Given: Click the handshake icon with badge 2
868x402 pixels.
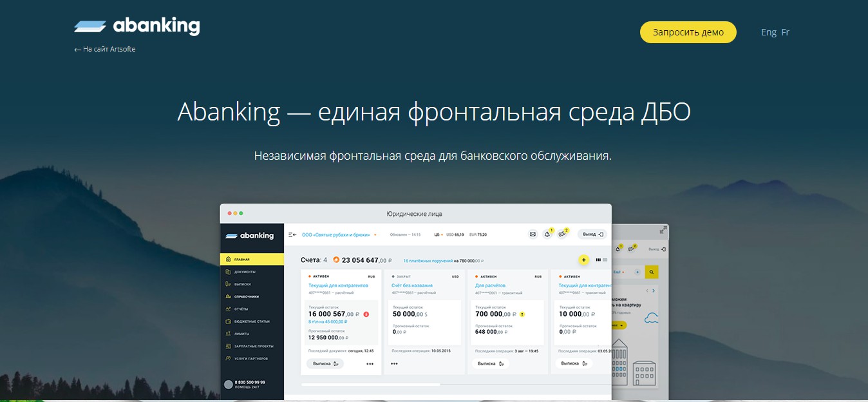Looking at the screenshot, I should pyautogui.click(x=563, y=235).
